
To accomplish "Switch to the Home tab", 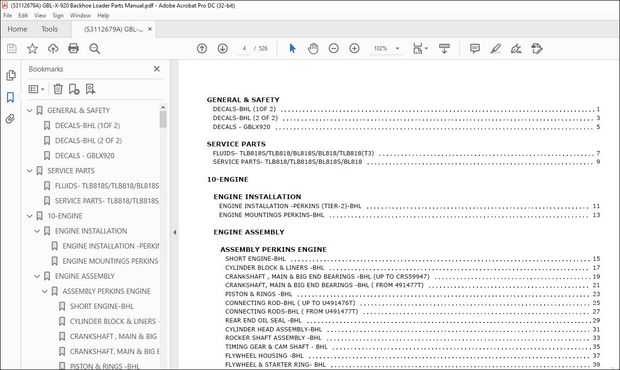I will pos(17,29).
